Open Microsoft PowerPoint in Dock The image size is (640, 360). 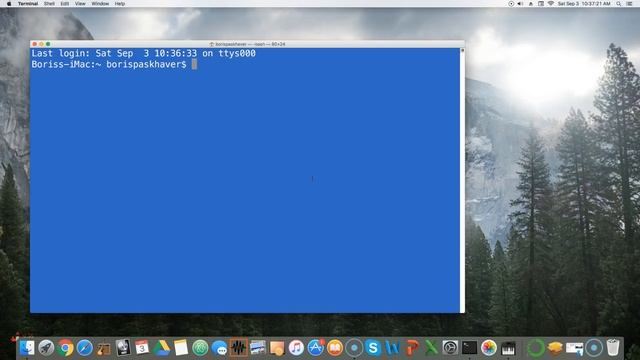click(412, 348)
